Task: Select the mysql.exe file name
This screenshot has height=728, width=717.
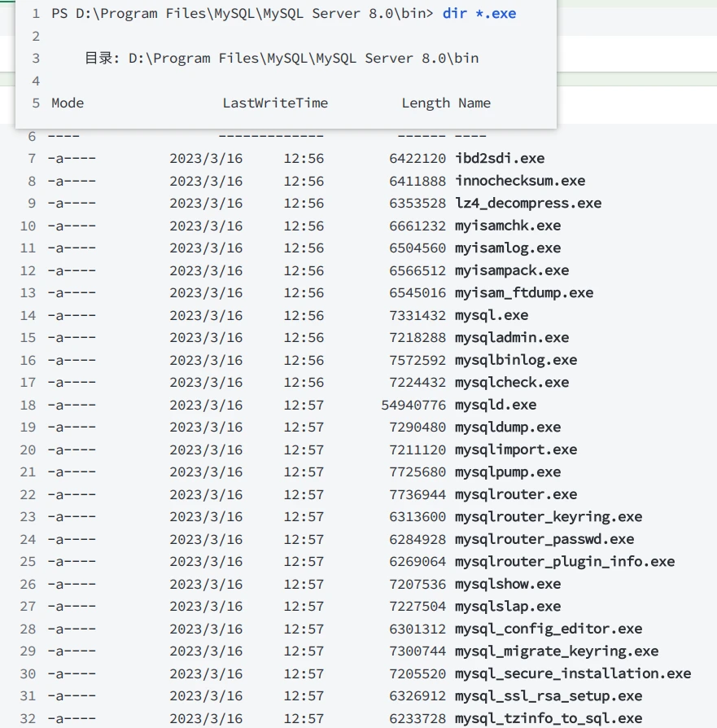Action: [x=492, y=315]
